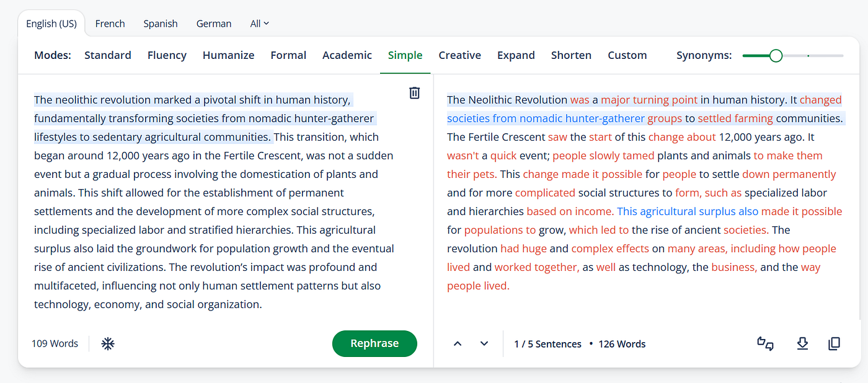Viewport: 868px width, 383px height.
Task: Open the All languages dropdown
Action: click(259, 24)
